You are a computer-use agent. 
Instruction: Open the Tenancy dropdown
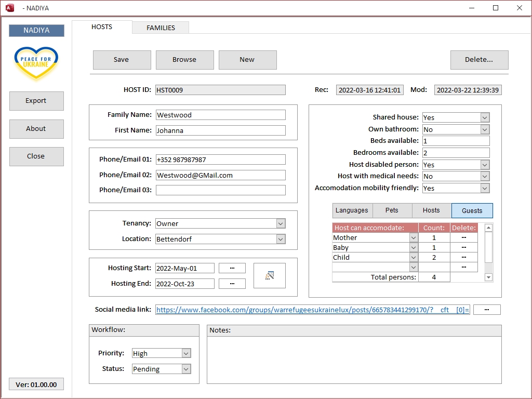pos(281,223)
